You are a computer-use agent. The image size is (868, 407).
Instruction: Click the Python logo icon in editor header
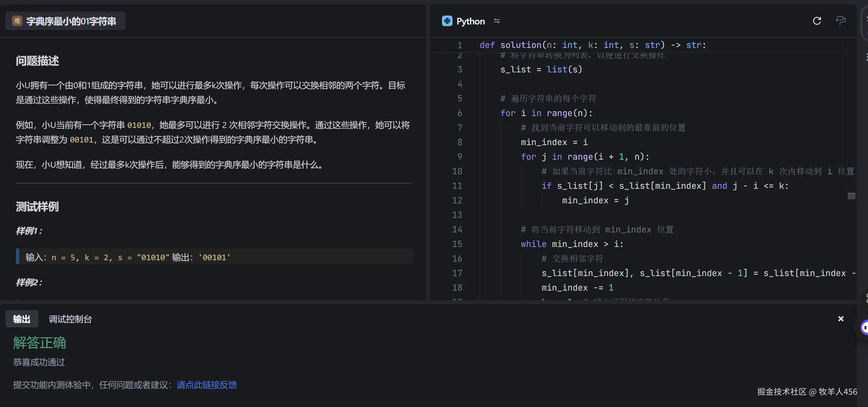pyautogui.click(x=447, y=21)
